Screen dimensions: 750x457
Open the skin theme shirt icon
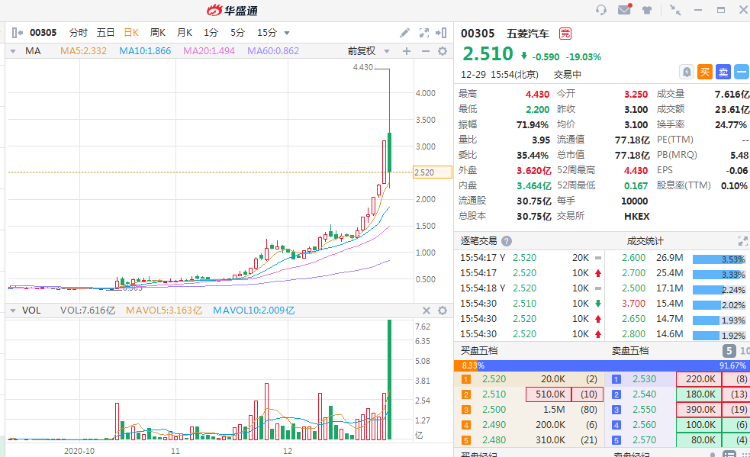(647, 10)
